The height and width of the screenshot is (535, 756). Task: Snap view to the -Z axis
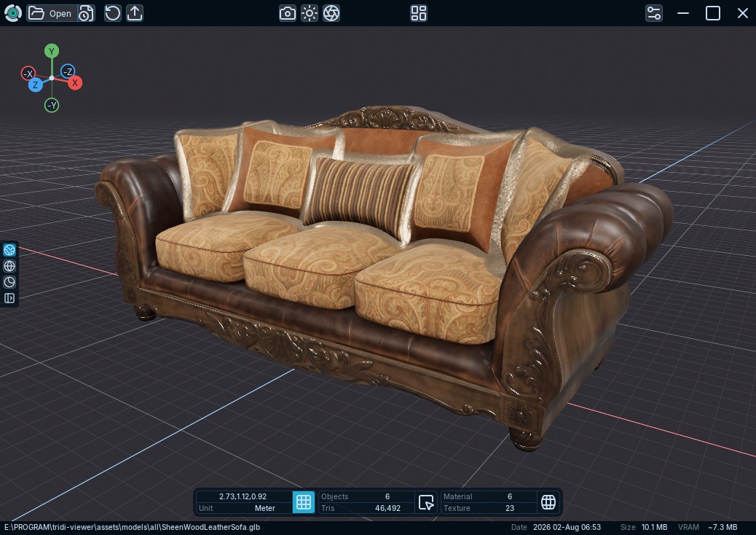click(68, 71)
